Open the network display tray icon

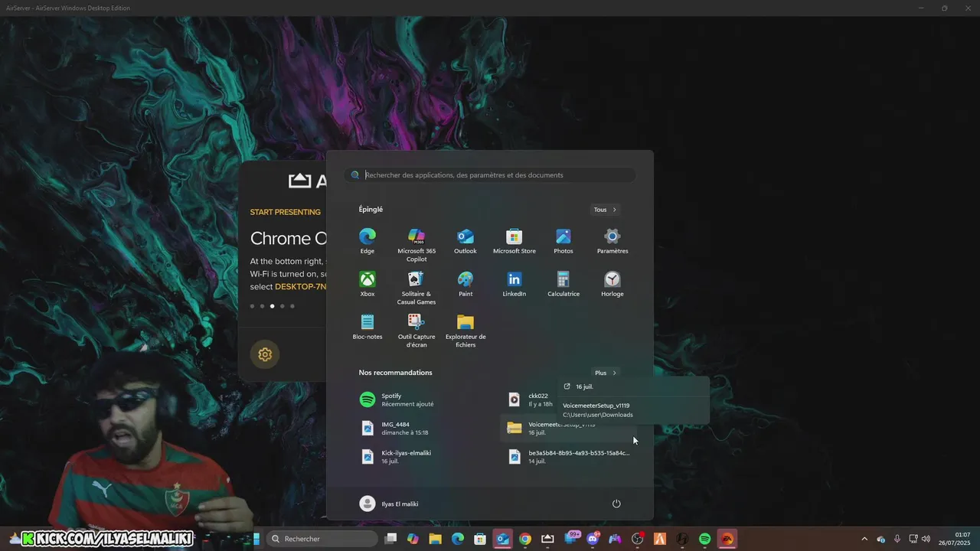[x=912, y=539]
